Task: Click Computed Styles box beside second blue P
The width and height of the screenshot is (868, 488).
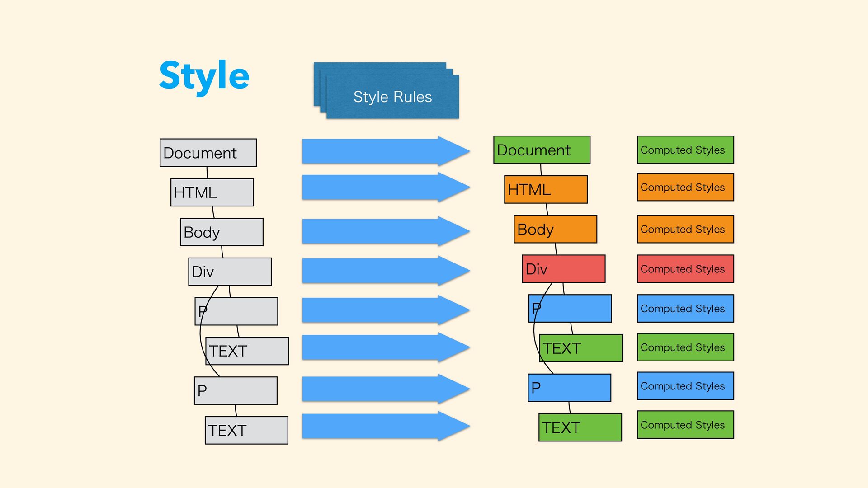Action: [686, 386]
